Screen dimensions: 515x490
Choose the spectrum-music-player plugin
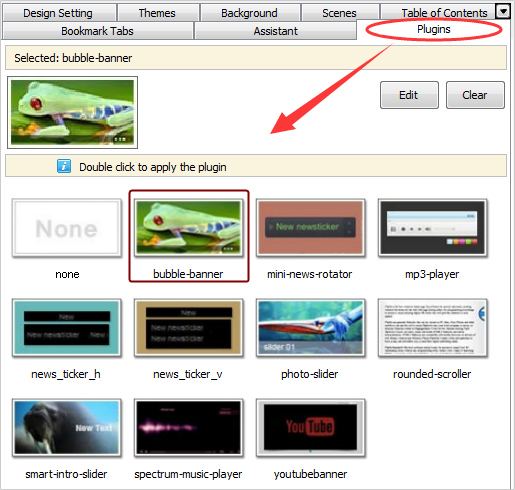(189, 428)
